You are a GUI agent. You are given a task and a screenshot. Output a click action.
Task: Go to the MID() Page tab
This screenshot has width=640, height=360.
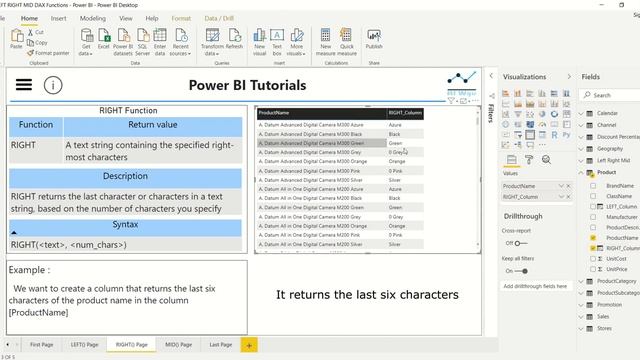tap(178, 344)
